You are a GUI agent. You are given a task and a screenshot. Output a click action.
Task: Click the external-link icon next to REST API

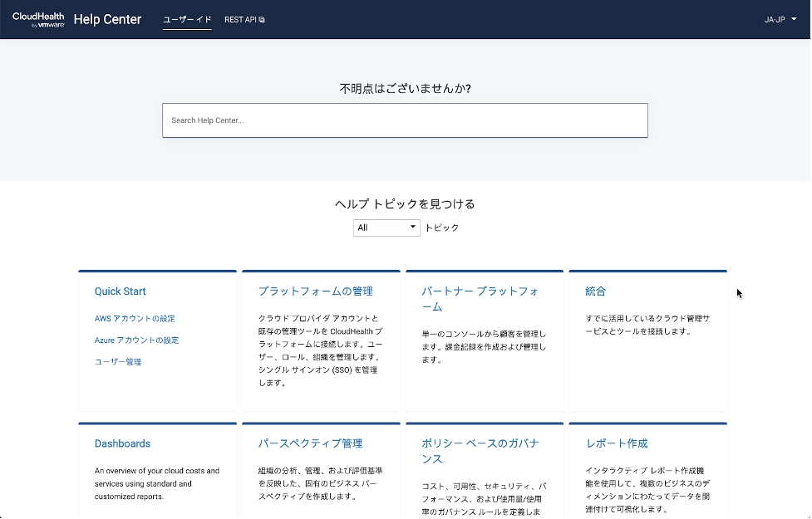pos(260,18)
